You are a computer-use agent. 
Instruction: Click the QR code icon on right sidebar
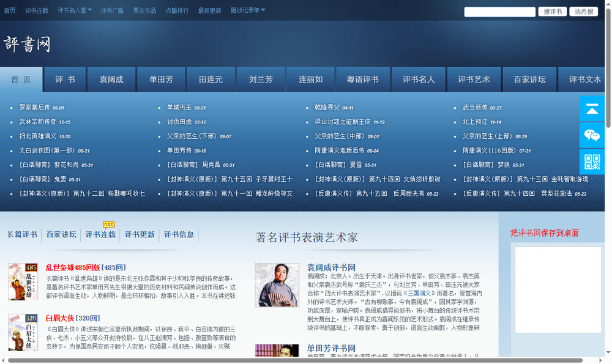[591, 160]
